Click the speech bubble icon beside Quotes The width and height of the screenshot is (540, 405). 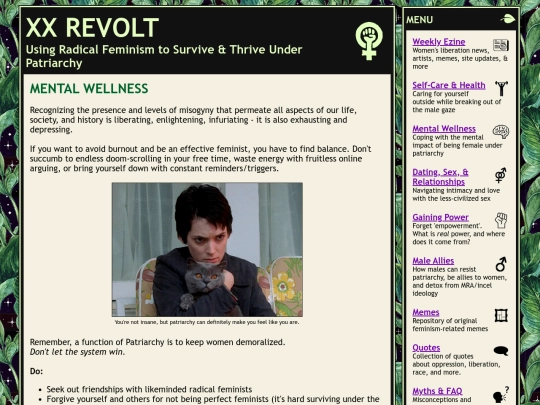click(501, 351)
